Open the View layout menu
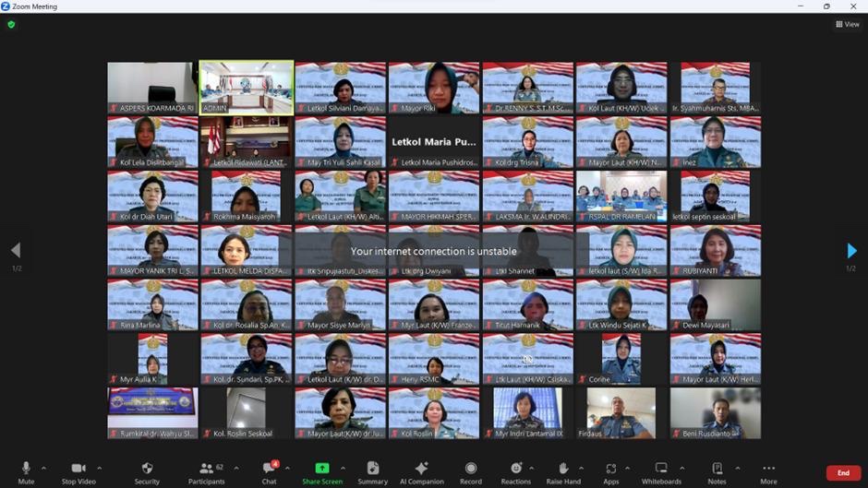Screen dimensions: 868x488 click(x=848, y=25)
